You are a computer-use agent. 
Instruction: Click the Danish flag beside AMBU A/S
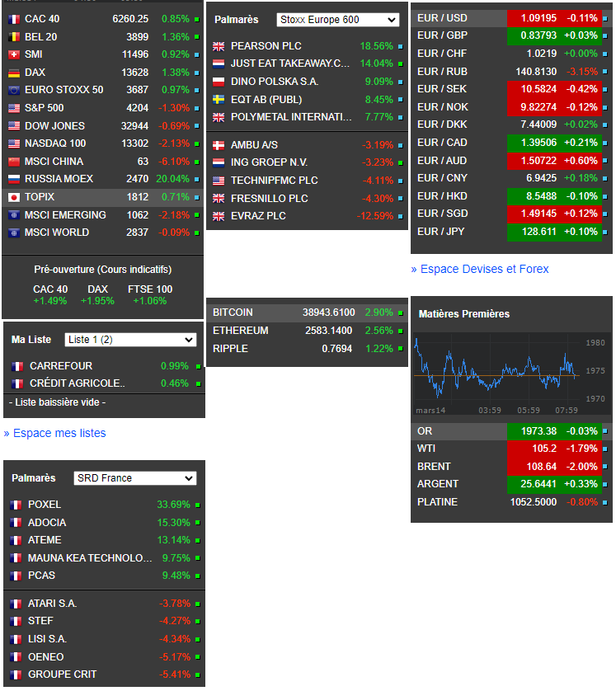[x=219, y=145]
